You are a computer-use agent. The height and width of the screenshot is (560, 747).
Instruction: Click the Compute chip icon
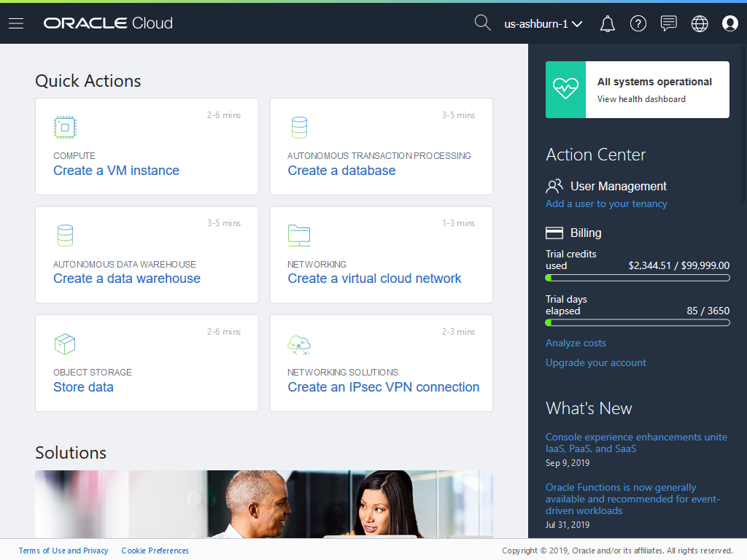click(x=65, y=128)
